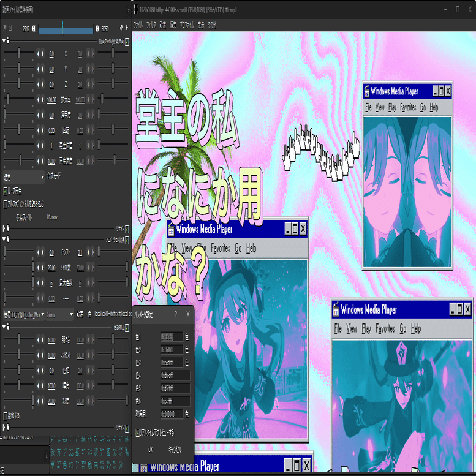Click 参照ファイル button
The width and height of the screenshot is (476, 476).
click(x=24, y=217)
